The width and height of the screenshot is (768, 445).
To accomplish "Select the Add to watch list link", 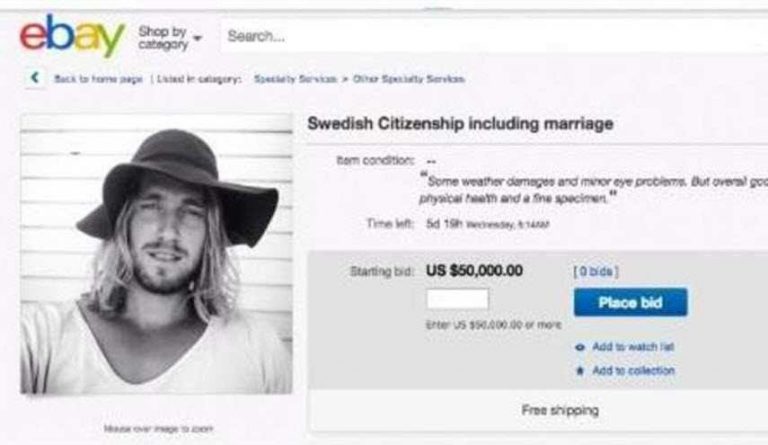I will [632, 346].
